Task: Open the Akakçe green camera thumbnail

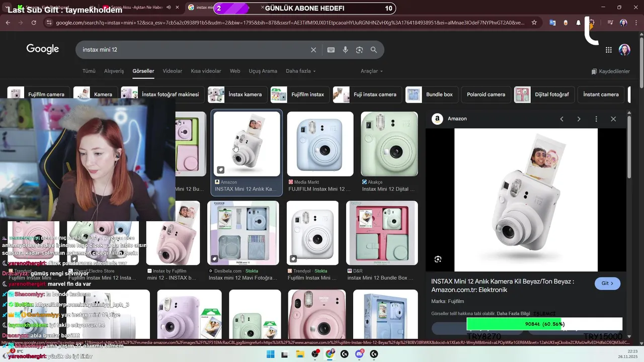Action: [x=389, y=144]
